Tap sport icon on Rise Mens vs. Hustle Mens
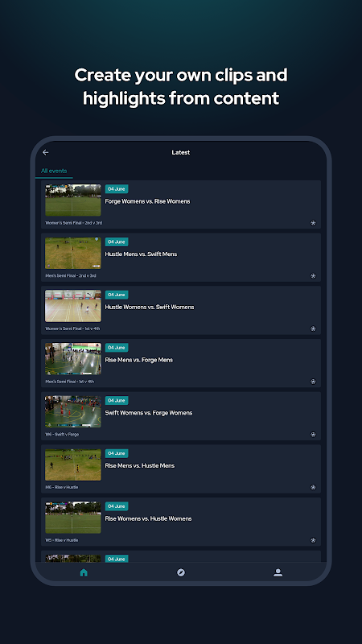362x644 pixels. coord(313,488)
